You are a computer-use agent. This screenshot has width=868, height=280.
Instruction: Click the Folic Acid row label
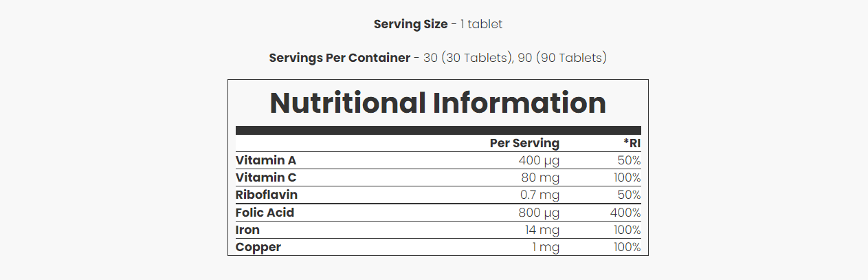[265, 213]
